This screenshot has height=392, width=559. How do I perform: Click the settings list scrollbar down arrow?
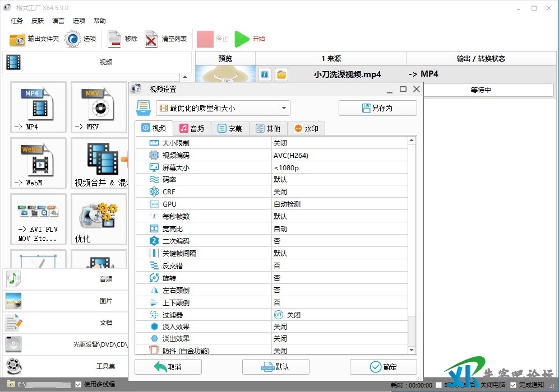pyautogui.click(x=412, y=350)
